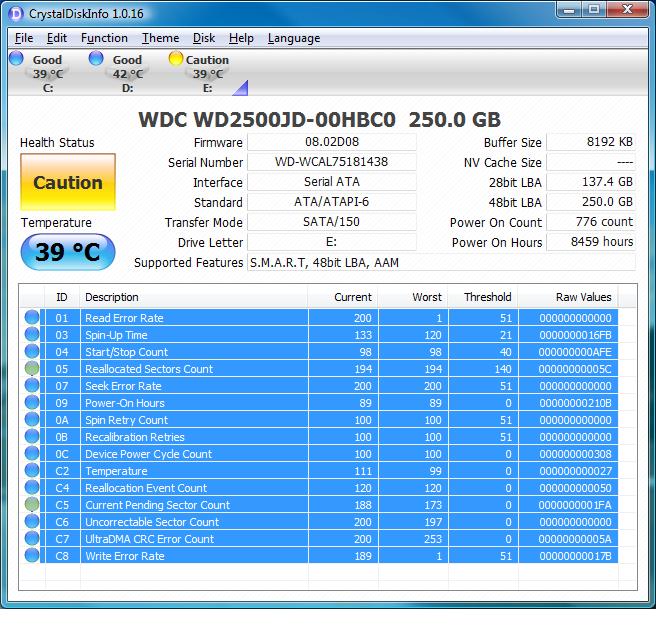Click the Description column header
Screen dimensions: 656x625
coord(194,297)
